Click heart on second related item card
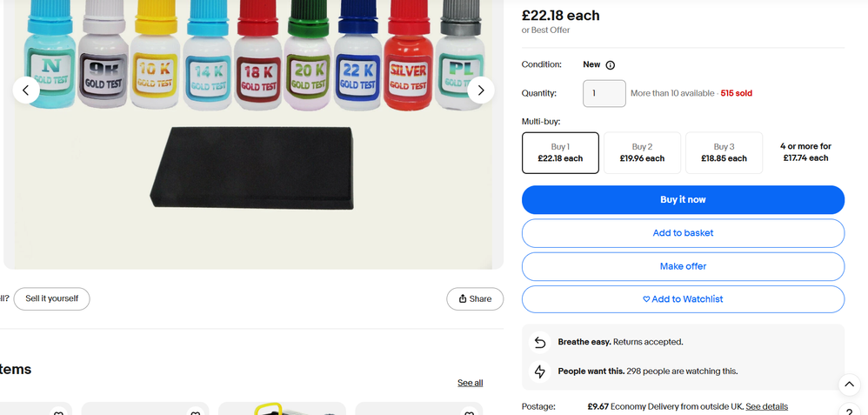This screenshot has width=868, height=415. point(195,412)
